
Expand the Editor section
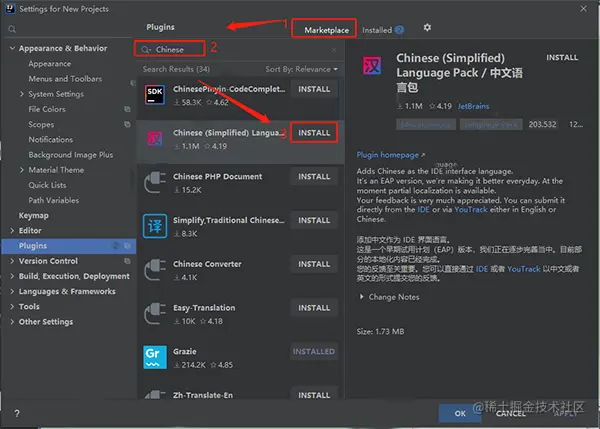(12, 230)
